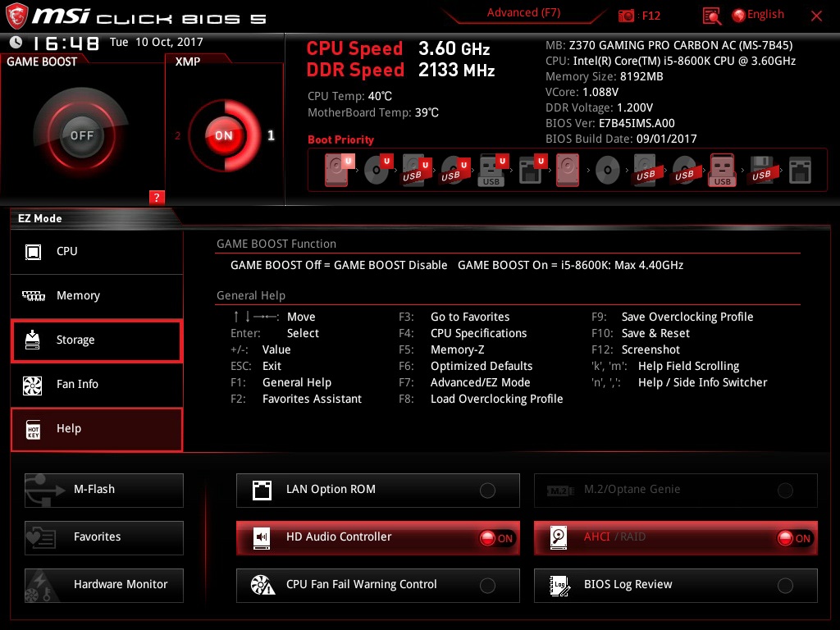Image resolution: width=840 pixels, height=630 pixels.
Task: Select the UEFI USB CD/DVD boot icon
Action: [454, 170]
